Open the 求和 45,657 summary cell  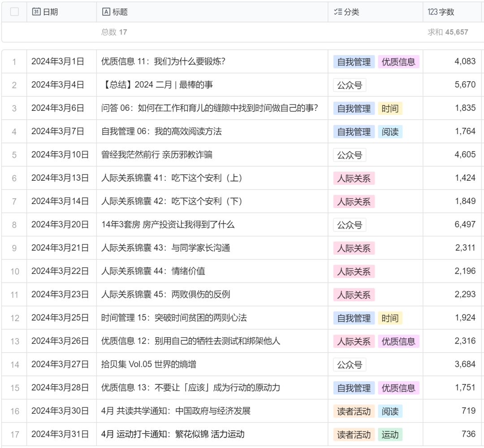pos(448,32)
